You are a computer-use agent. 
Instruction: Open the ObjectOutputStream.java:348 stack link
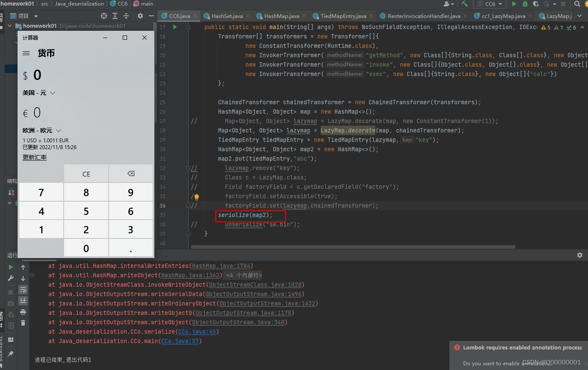[238, 322]
